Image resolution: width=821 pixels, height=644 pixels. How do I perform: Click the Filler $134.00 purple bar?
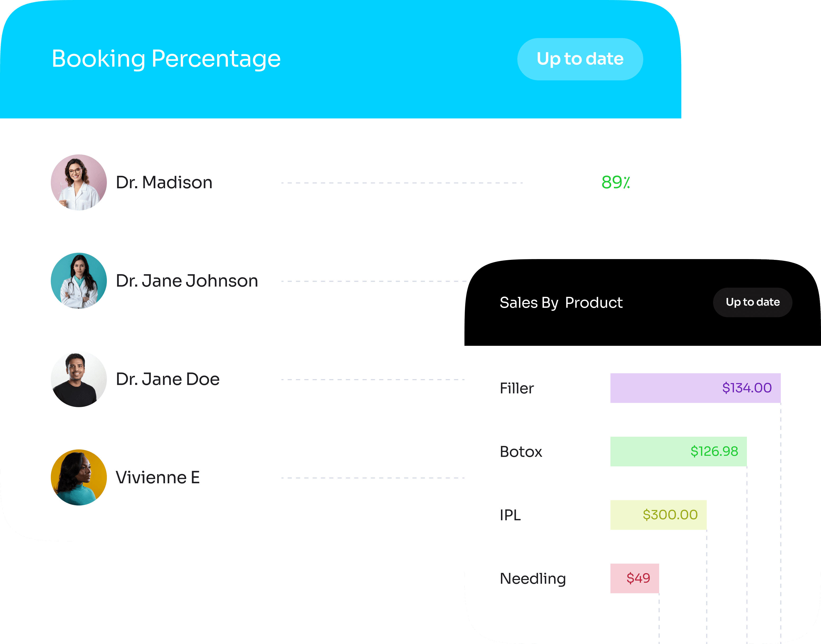pos(695,388)
